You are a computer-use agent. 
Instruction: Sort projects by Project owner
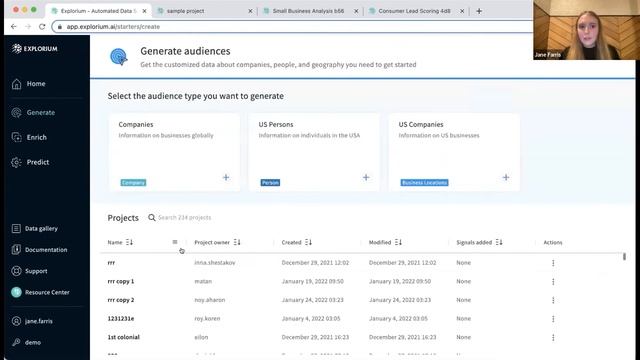237,242
